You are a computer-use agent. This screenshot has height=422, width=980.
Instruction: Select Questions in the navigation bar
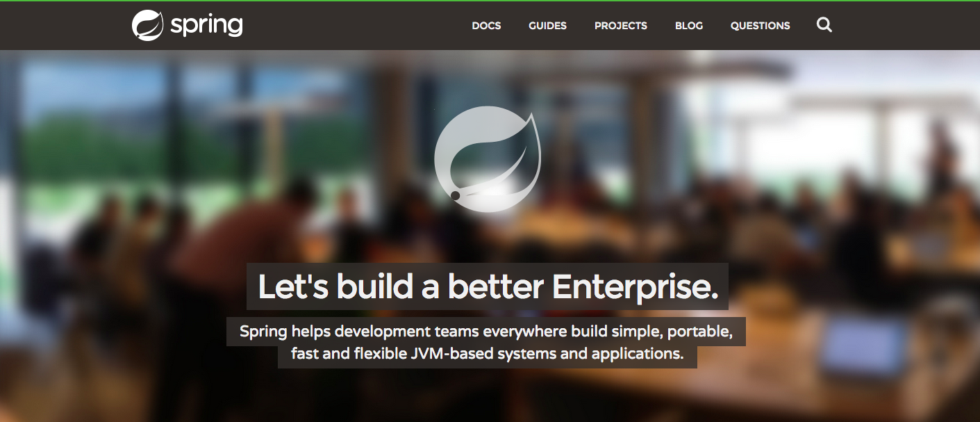click(x=760, y=26)
